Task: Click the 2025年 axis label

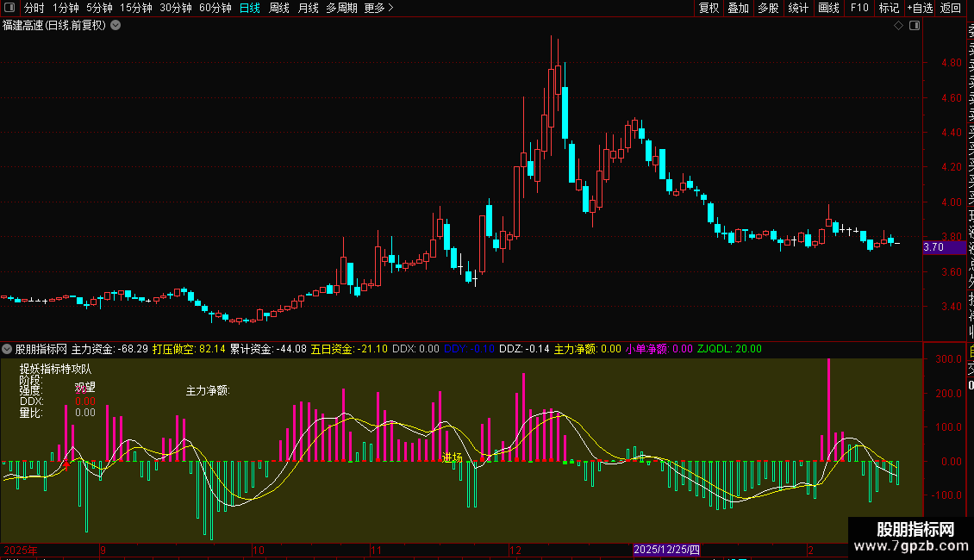Action: coord(21,550)
